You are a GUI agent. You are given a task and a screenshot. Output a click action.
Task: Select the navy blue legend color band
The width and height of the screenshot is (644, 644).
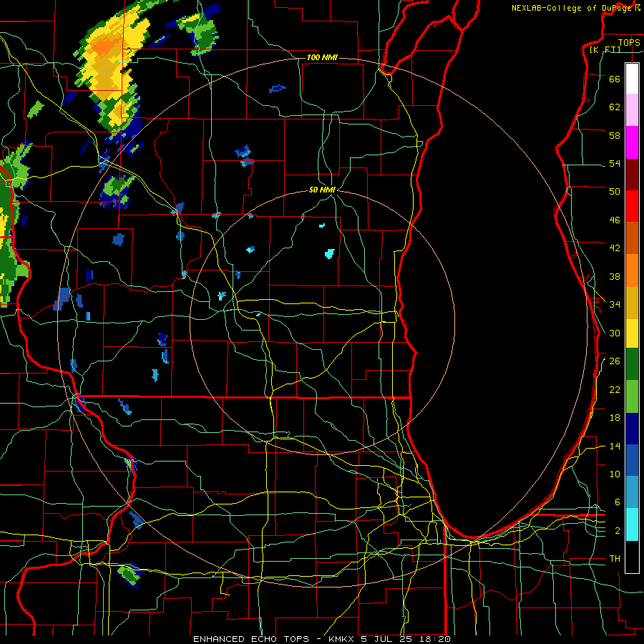click(x=632, y=429)
